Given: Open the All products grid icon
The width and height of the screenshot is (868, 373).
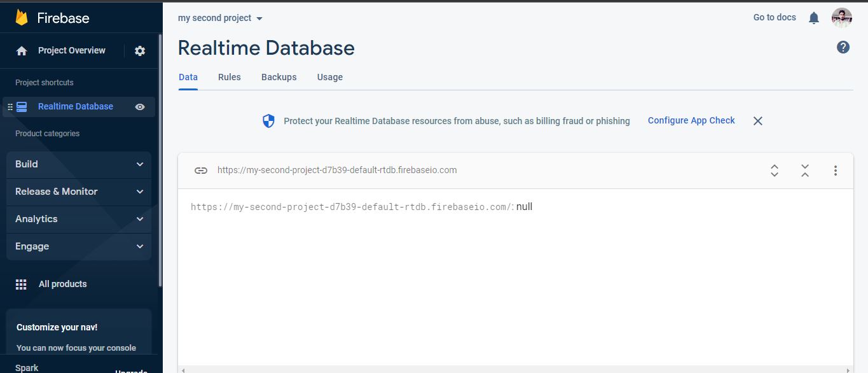Looking at the screenshot, I should pos(21,285).
